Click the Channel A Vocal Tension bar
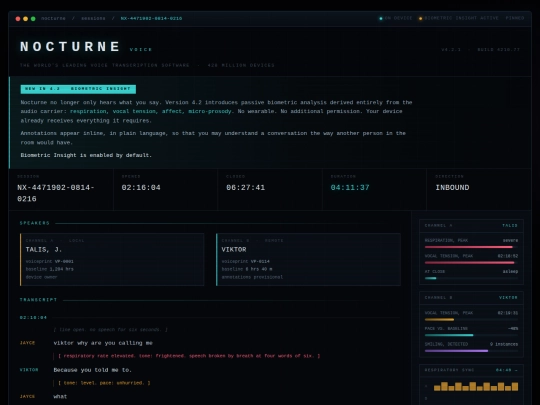Viewport: 540px width, 405px height. click(471, 262)
